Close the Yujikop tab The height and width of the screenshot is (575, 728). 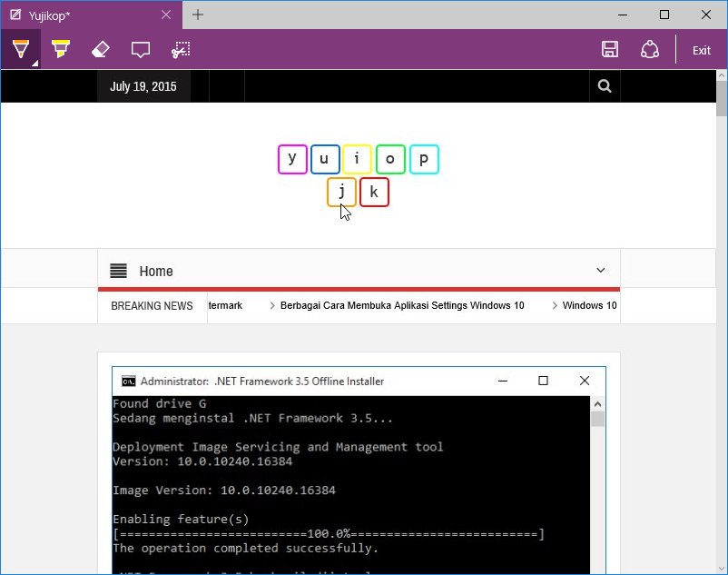[x=166, y=15]
